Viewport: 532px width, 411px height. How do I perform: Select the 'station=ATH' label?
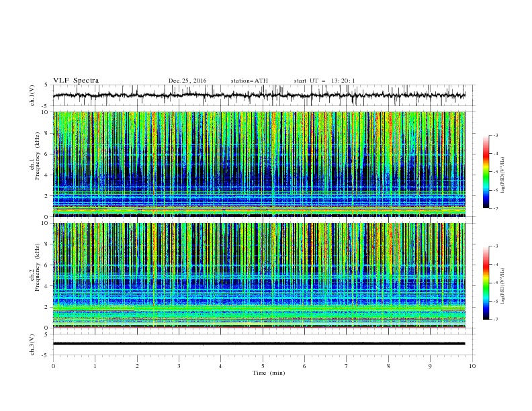pos(249,81)
